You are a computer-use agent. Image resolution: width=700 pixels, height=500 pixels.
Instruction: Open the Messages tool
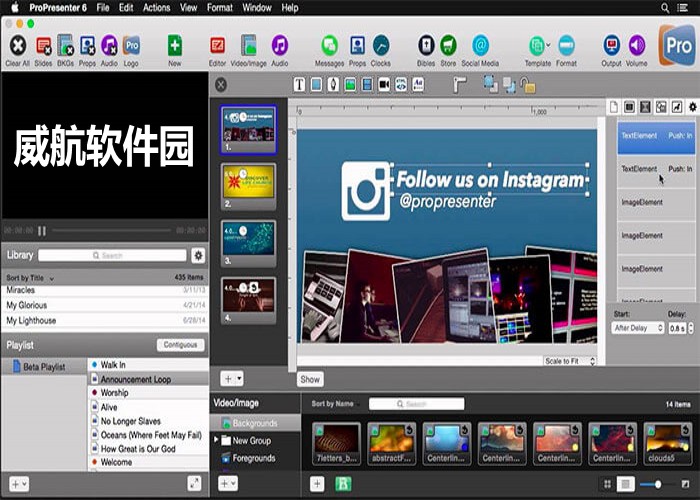point(329,45)
